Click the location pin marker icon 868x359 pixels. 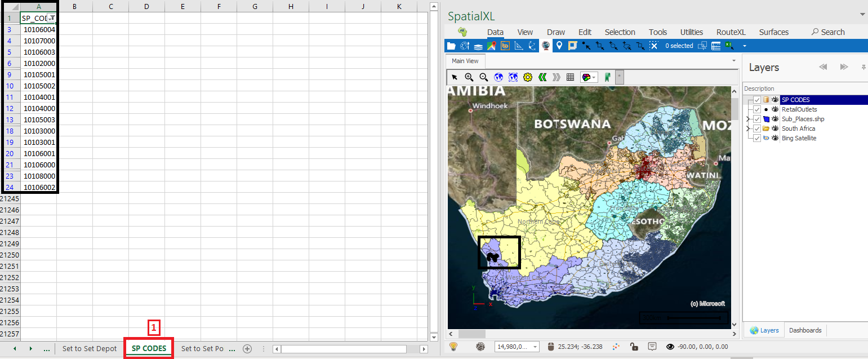559,46
